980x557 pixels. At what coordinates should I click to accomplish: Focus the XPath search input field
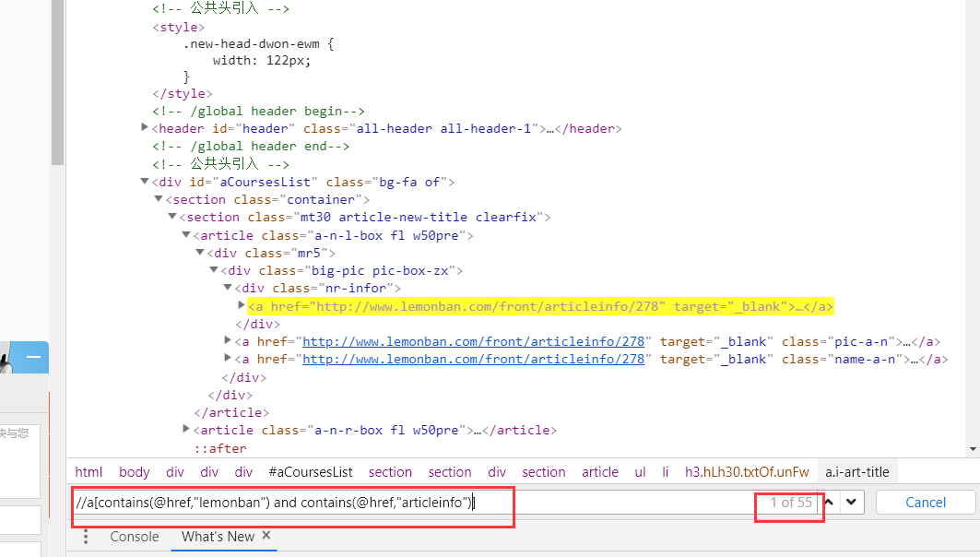pos(415,503)
